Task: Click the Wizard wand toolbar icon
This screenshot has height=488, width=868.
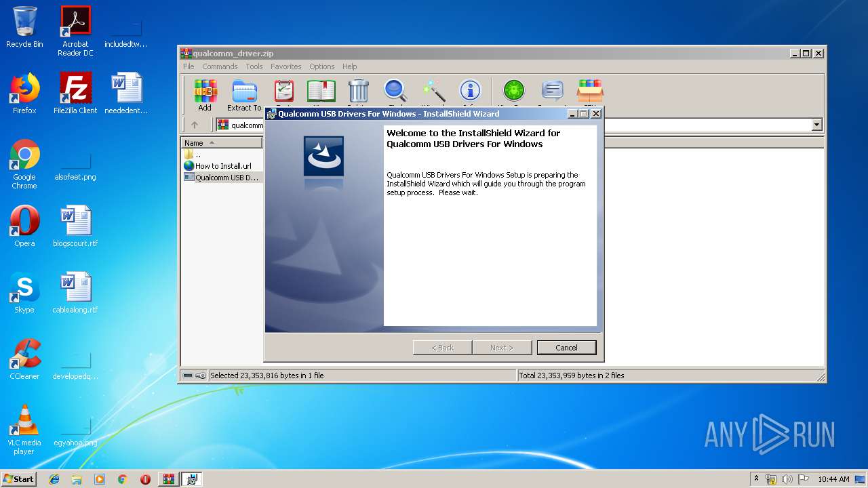Action: tap(433, 91)
